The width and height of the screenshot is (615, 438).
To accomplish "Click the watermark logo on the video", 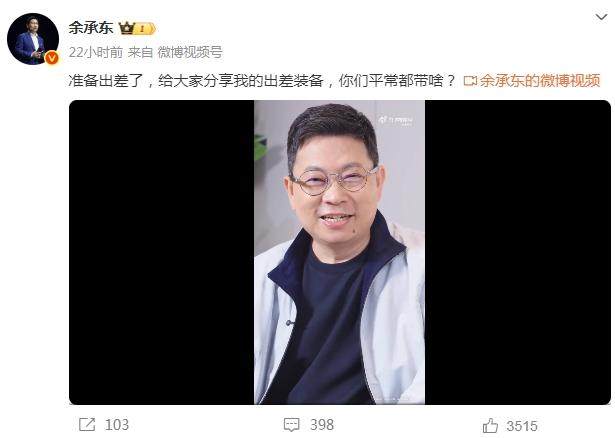I will point(395,120).
